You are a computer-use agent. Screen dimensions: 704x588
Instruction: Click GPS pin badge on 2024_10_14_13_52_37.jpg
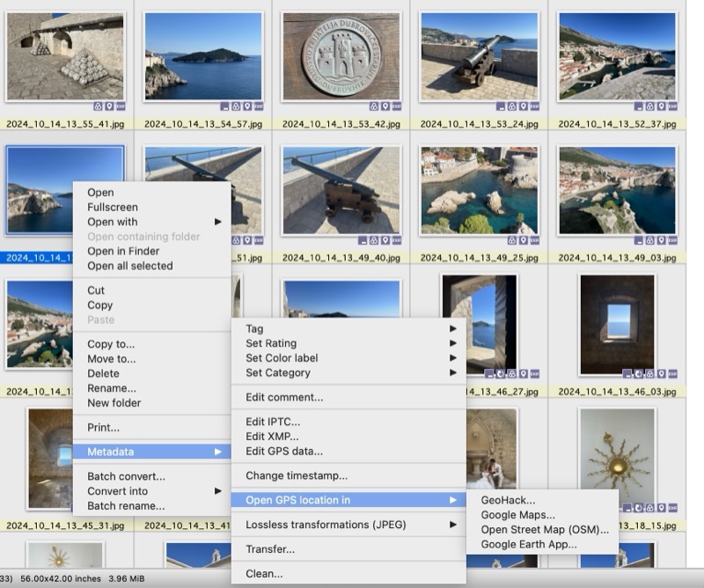[662, 107]
